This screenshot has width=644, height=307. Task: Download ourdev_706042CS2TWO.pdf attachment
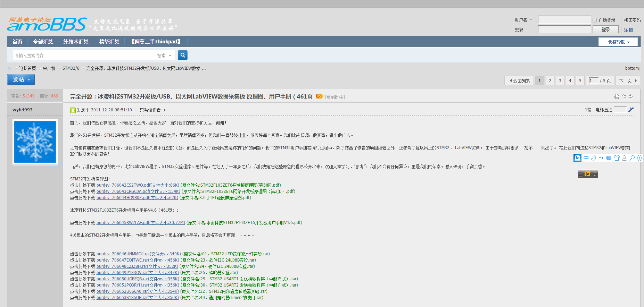tap(138, 185)
